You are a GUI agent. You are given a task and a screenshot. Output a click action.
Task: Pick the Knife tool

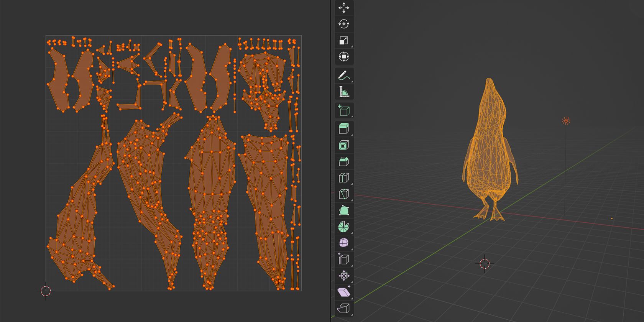click(x=344, y=194)
